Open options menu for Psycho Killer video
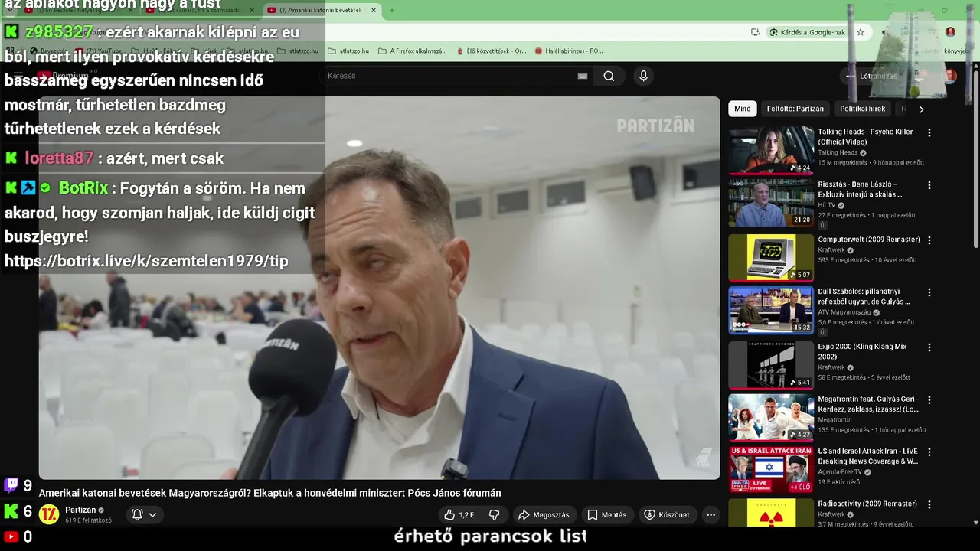The image size is (980, 551). (929, 132)
